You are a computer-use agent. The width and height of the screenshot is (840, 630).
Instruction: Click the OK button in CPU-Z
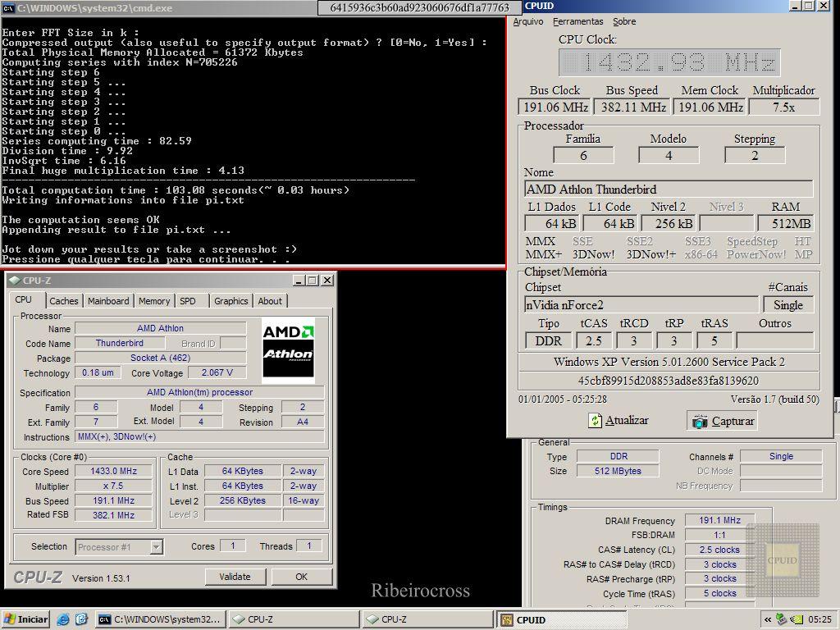(x=302, y=577)
